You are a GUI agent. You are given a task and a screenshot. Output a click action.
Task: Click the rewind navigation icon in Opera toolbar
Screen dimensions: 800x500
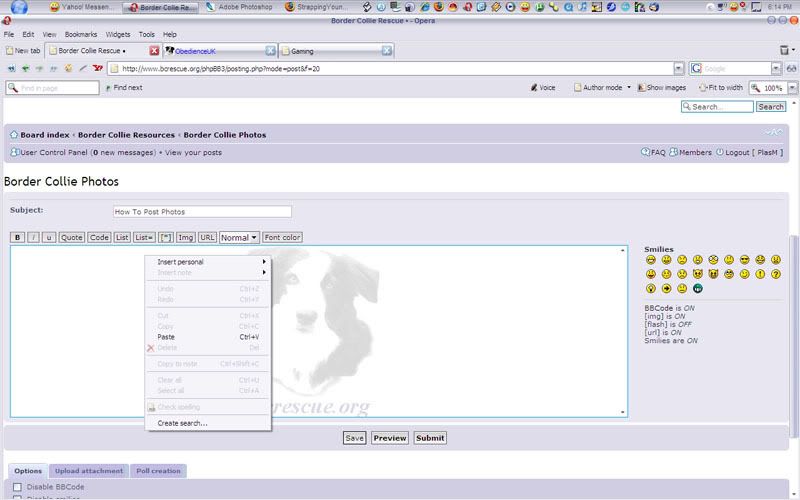coord(11,68)
